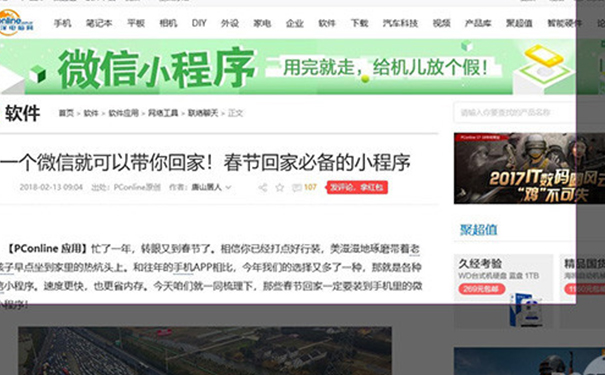Go to the 视频 section

point(441,23)
